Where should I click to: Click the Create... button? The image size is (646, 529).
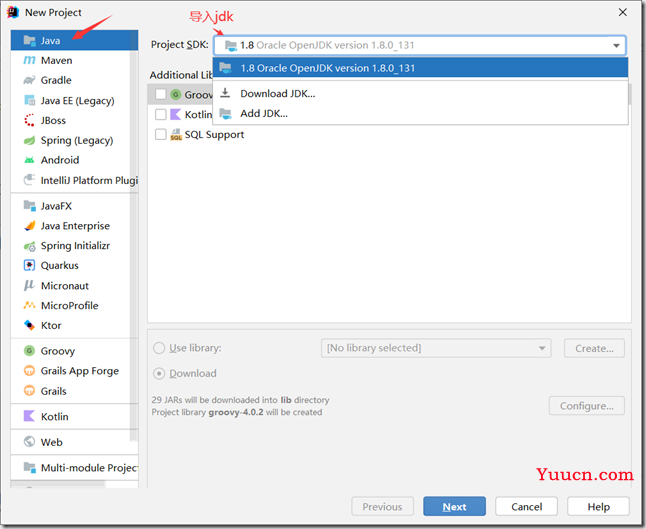594,348
